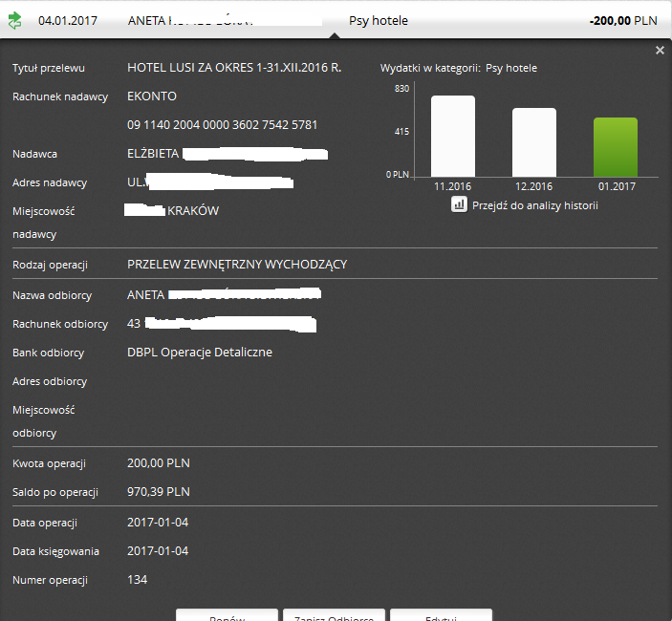Select the 11.2016 expense bar
This screenshot has height=621, width=672.
452,136
